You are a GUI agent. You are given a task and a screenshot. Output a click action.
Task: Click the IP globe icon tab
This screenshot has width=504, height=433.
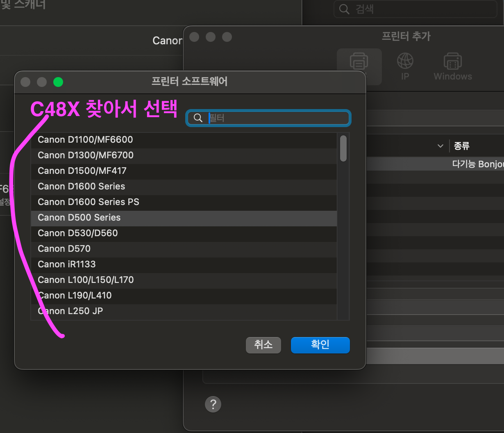pyautogui.click(x=405, y=66)
